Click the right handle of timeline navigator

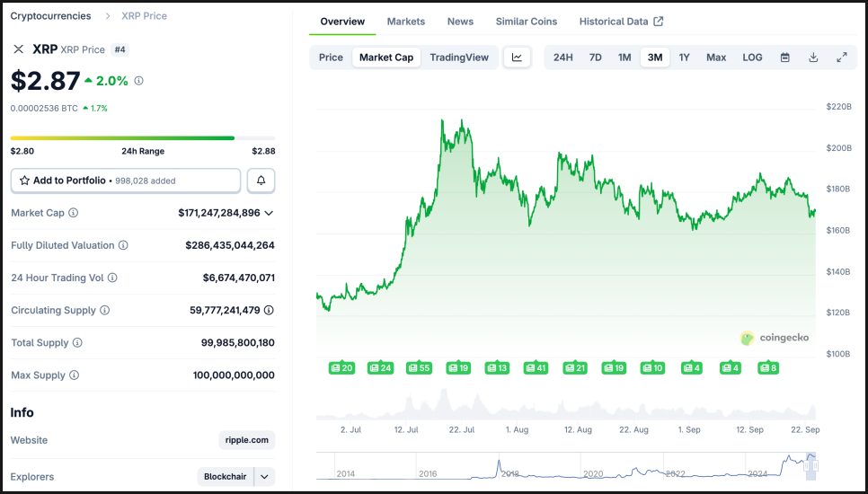815,466
